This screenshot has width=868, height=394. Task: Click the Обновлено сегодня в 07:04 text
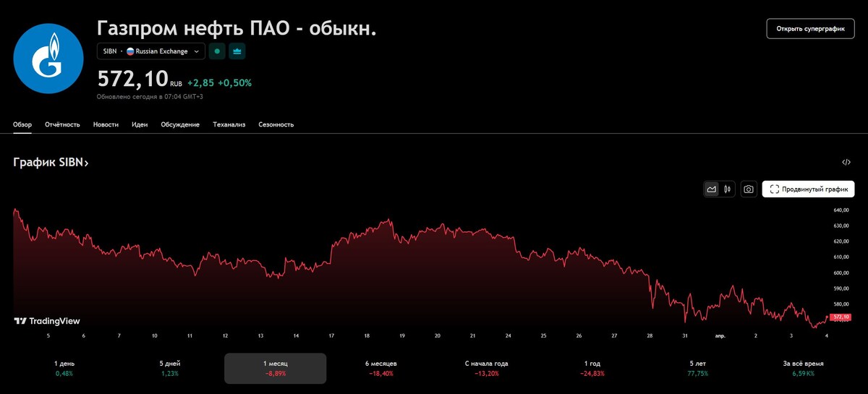[150, 96]
